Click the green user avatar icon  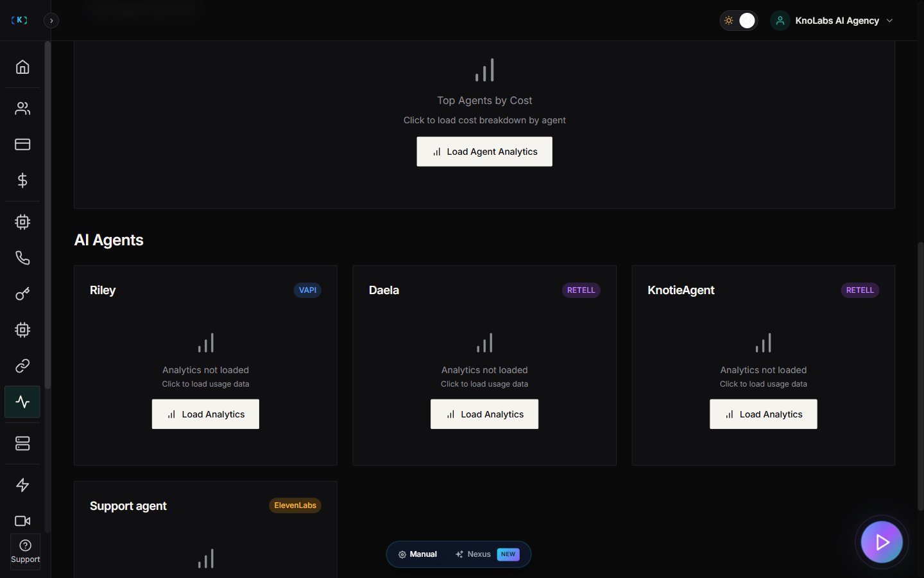(780, 21)
